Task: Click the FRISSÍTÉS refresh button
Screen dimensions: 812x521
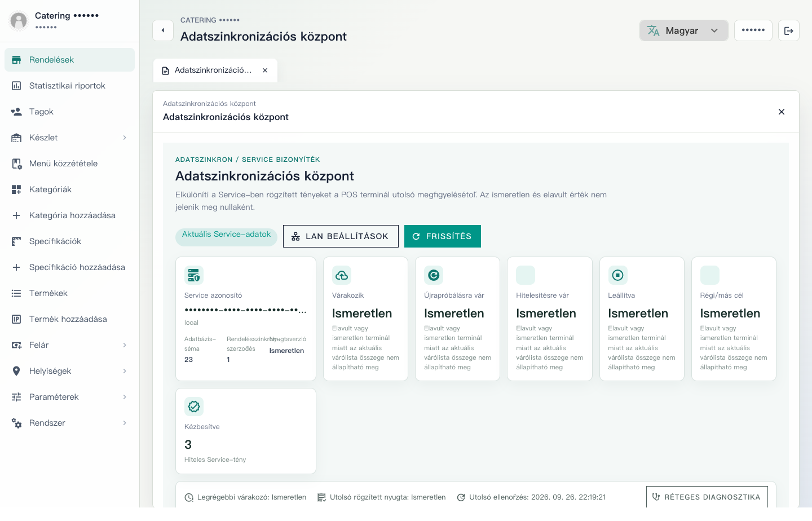Action: pos(443,236)
